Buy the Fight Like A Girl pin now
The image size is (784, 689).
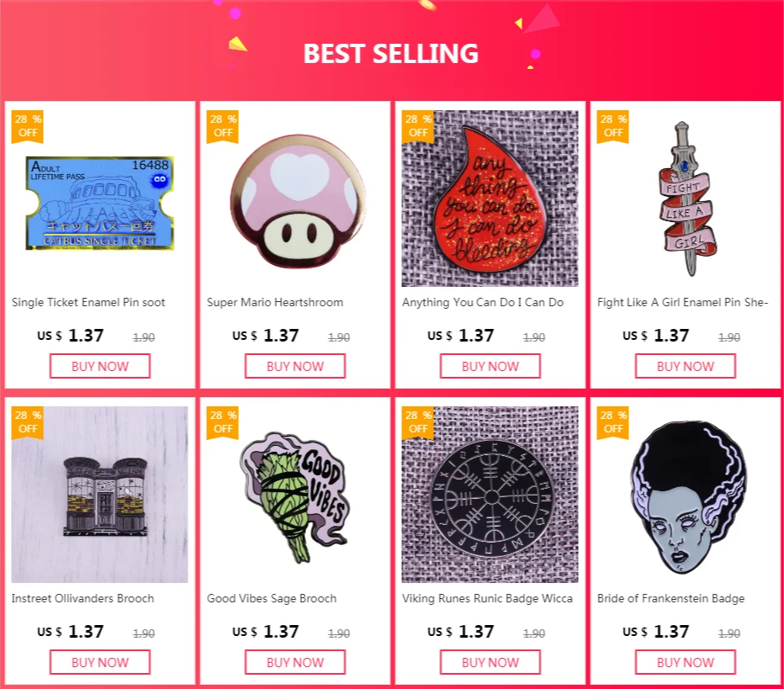tap(686, 366)
